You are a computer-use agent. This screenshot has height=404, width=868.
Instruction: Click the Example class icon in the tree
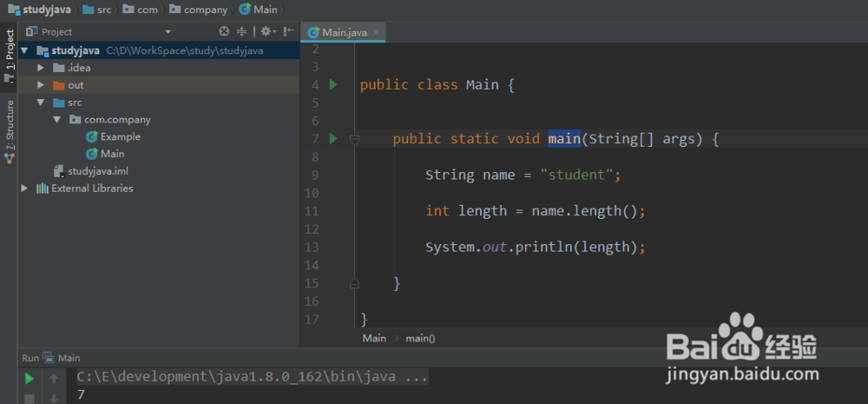pyautogui.click(x=91, y=137)
